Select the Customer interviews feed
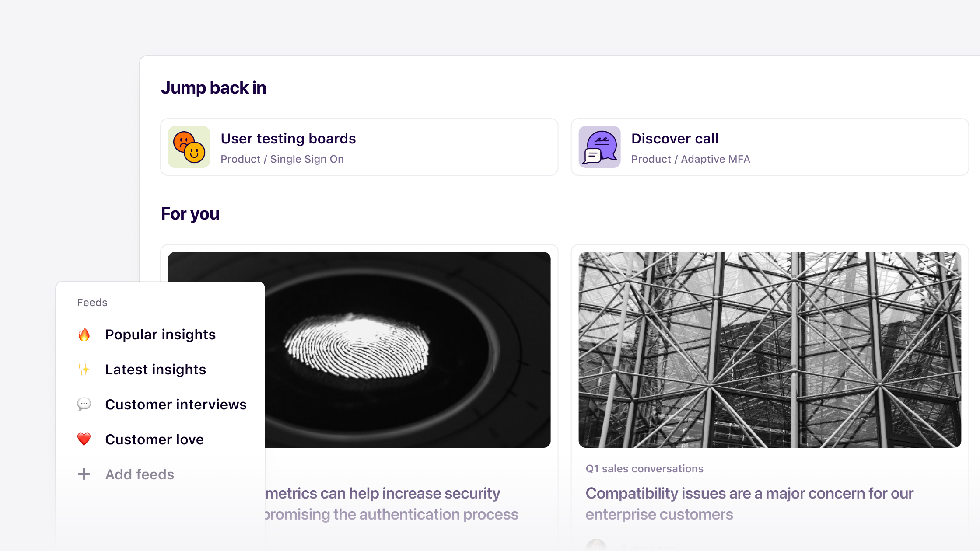 pyautogui.click(x=176, y=405)
